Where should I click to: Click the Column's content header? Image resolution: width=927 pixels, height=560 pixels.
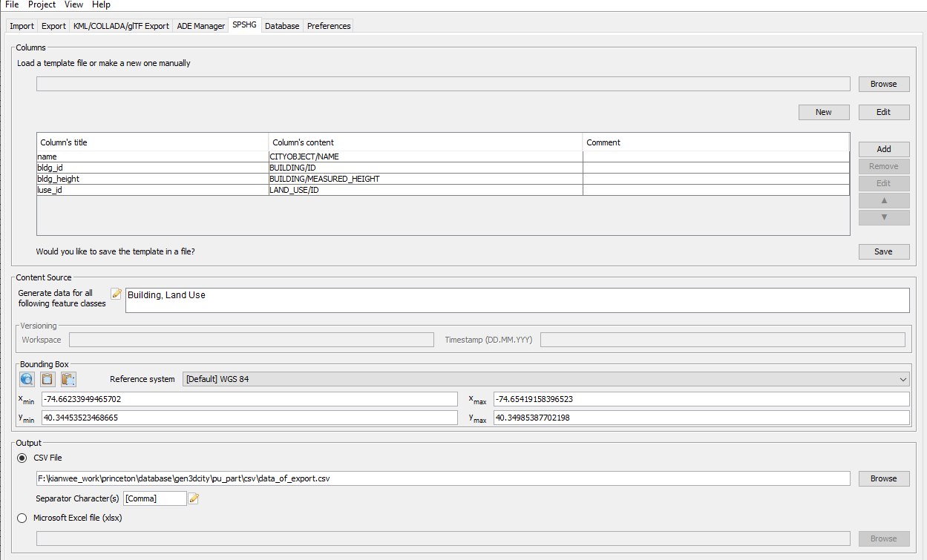pos(425,142)
